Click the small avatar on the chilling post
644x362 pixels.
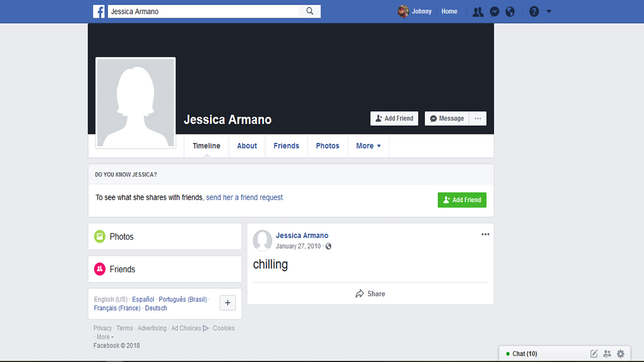tap(263, 240)
